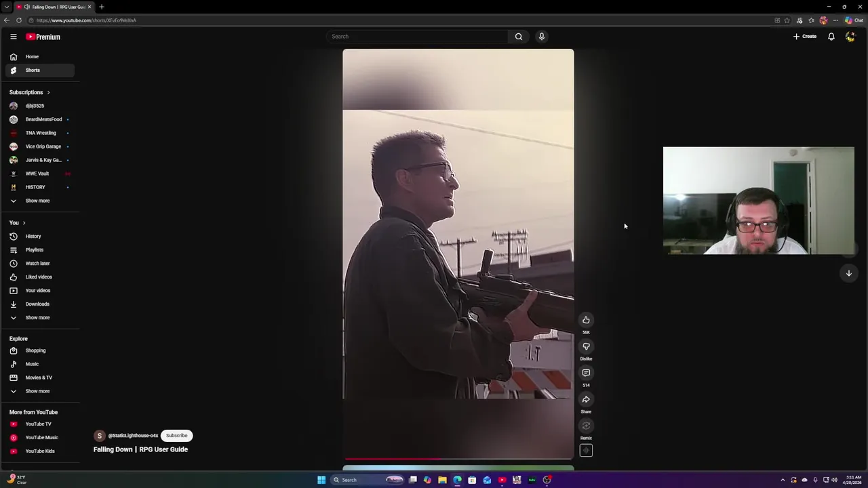Click the YouTube Premium logo
The image size is (868, 488).
click(43, 37)
